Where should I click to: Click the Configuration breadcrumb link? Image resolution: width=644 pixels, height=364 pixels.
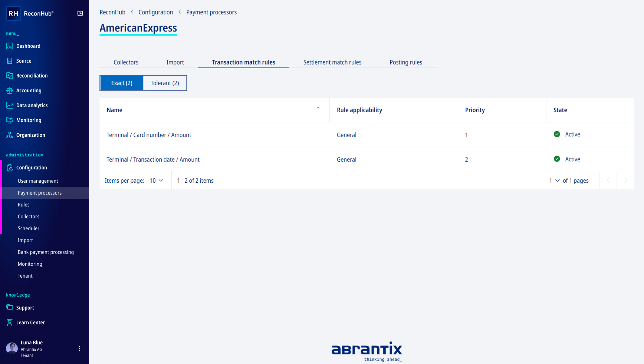(x=156, y=12)
